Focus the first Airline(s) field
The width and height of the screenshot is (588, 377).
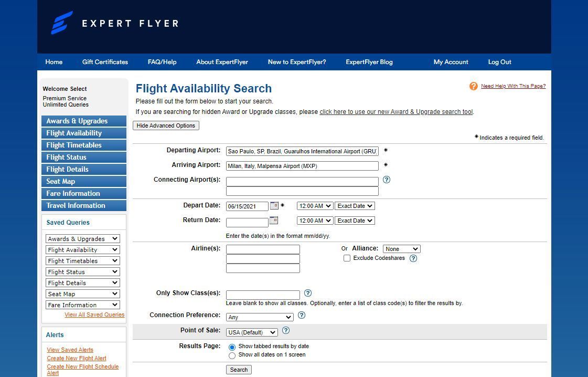[263, 249]
